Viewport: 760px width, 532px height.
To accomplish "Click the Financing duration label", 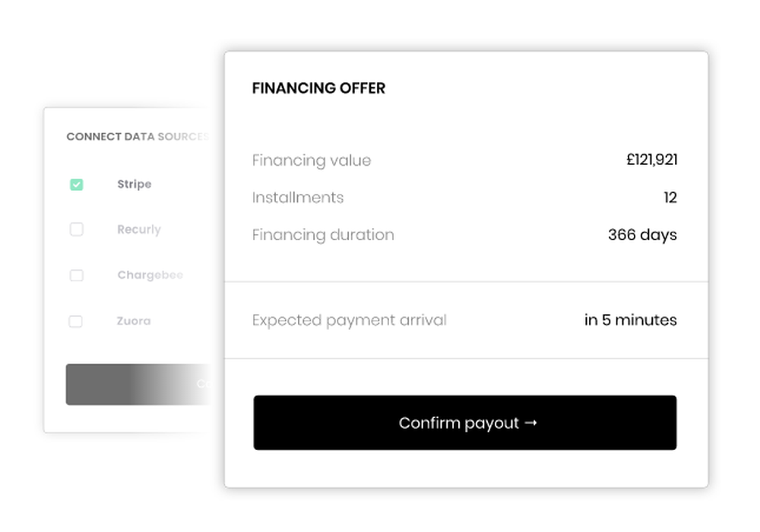I will 323,235.
